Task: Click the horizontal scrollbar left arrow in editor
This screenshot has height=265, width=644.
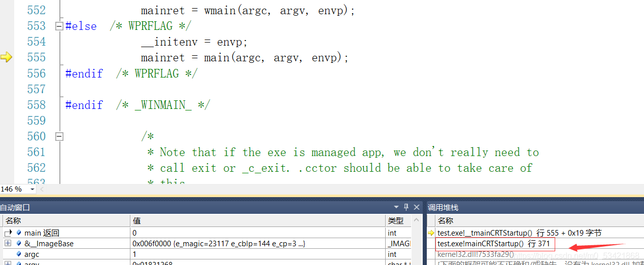Action: pos(42,189)
